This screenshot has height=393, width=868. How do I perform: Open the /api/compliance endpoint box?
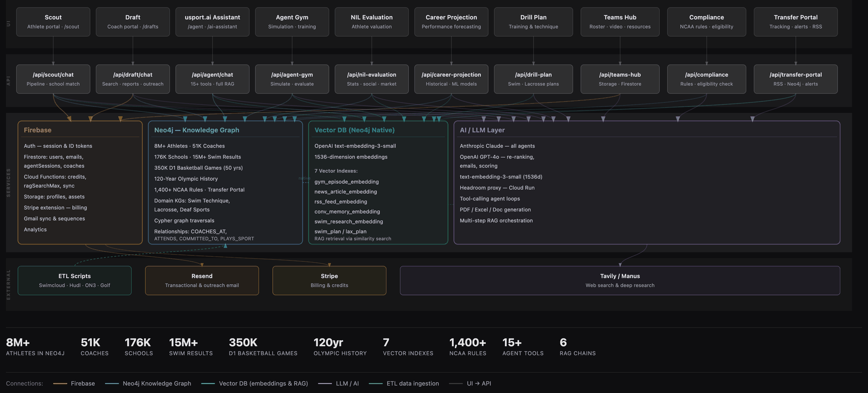pyautogui.click(x=706, y=79)
